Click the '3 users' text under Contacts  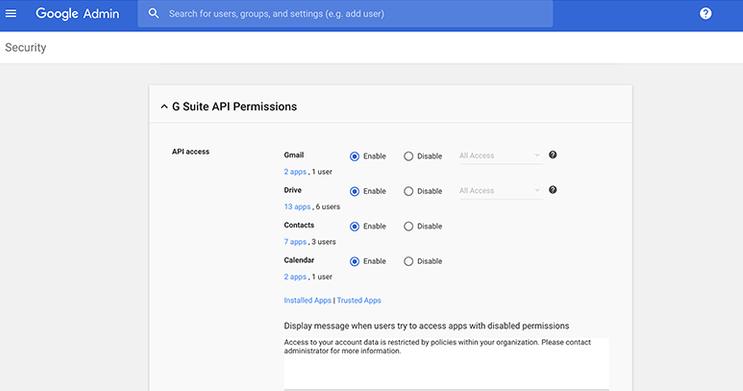[324, 242]
